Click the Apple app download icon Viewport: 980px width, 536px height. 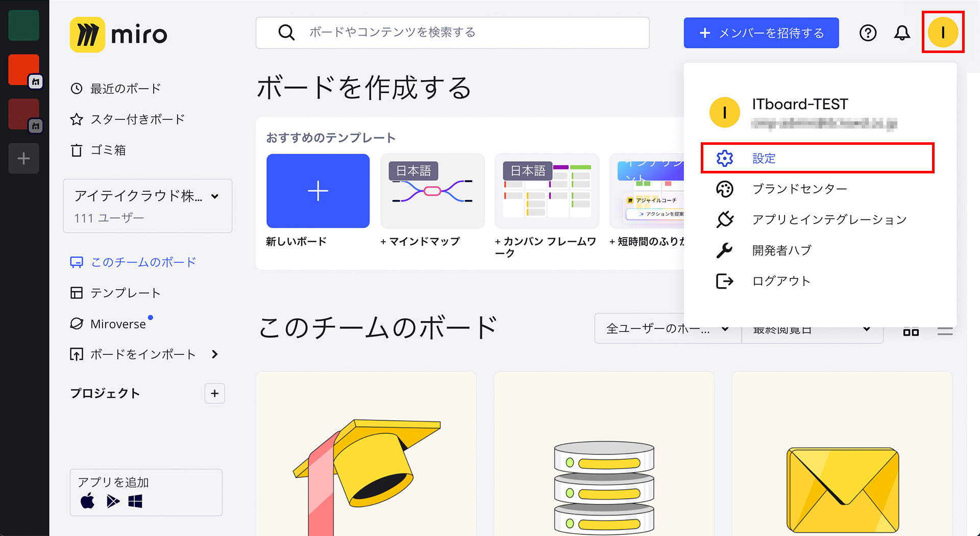[x=88, y=501]
